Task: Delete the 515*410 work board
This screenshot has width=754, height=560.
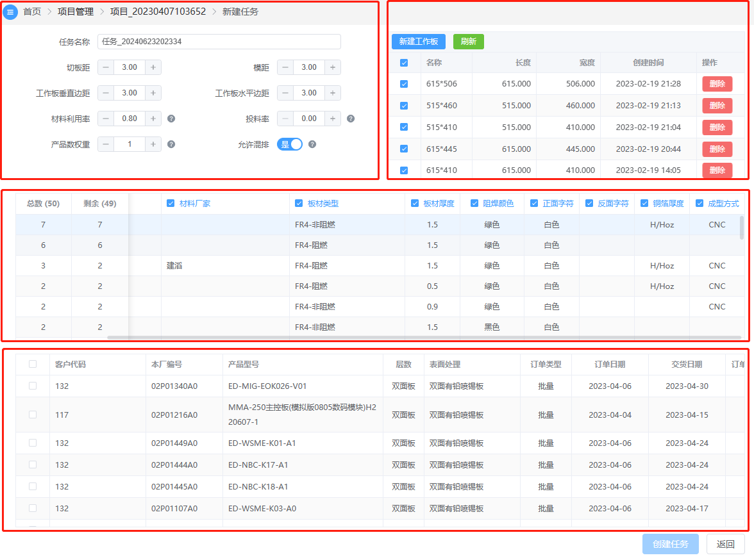Action: click(717, 128)
